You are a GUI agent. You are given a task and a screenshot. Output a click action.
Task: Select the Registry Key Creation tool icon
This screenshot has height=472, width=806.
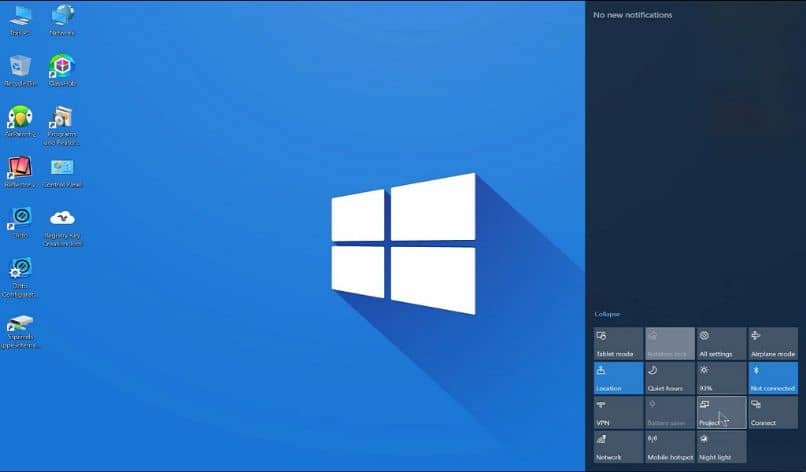click(62, 228)
